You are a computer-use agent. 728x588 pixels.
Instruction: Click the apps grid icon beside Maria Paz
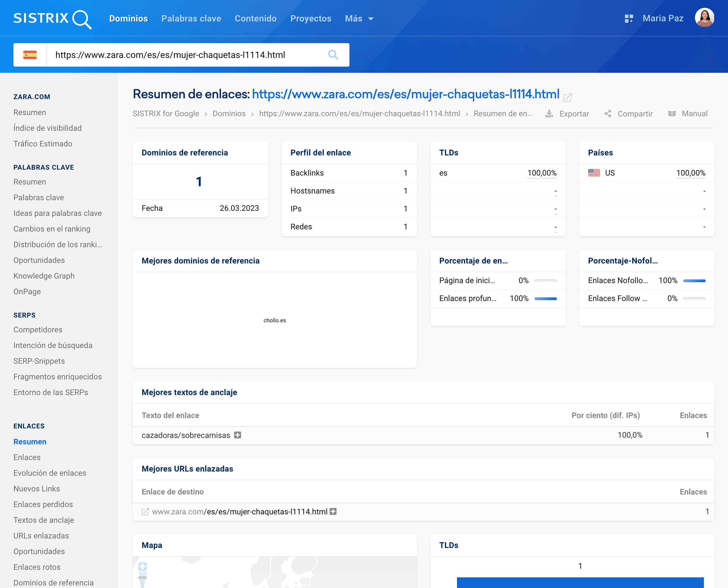tap(629, 19)
